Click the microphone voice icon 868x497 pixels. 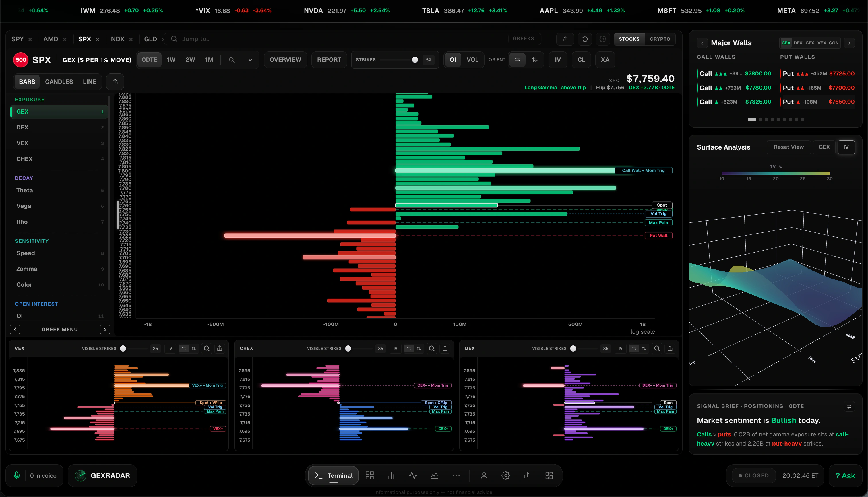(16, 475)
